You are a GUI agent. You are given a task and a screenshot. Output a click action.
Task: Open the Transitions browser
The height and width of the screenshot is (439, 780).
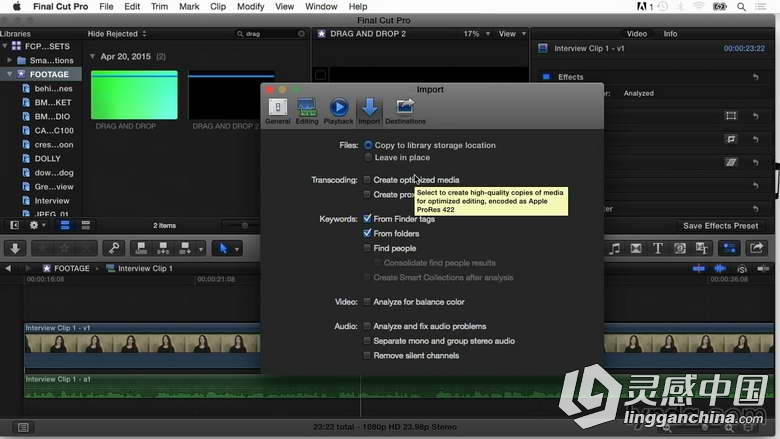[x=636, y=248]
